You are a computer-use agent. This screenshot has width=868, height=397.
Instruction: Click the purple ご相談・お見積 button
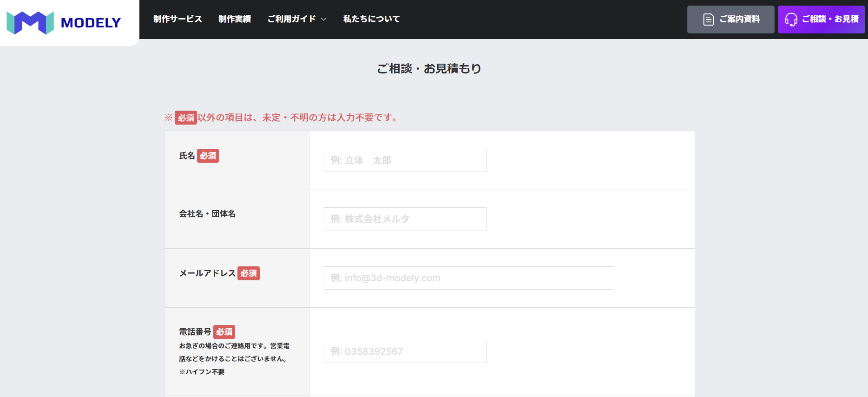821,20
